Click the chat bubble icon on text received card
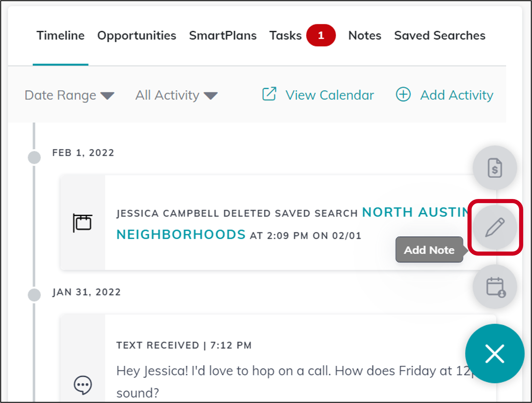532x403 pixels. (83, 385)
